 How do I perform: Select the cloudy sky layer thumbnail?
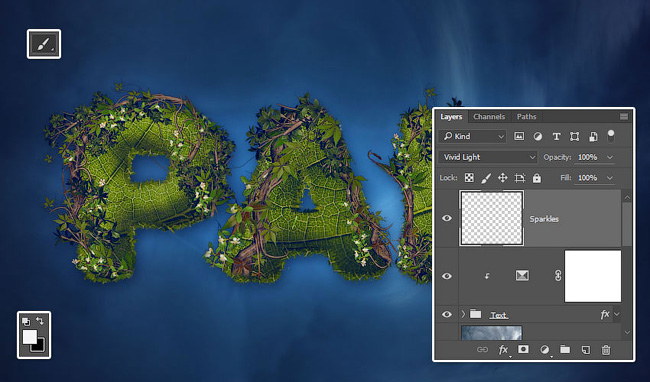492,333
